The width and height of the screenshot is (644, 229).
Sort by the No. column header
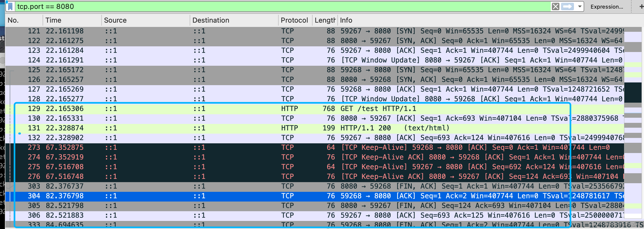24,20
